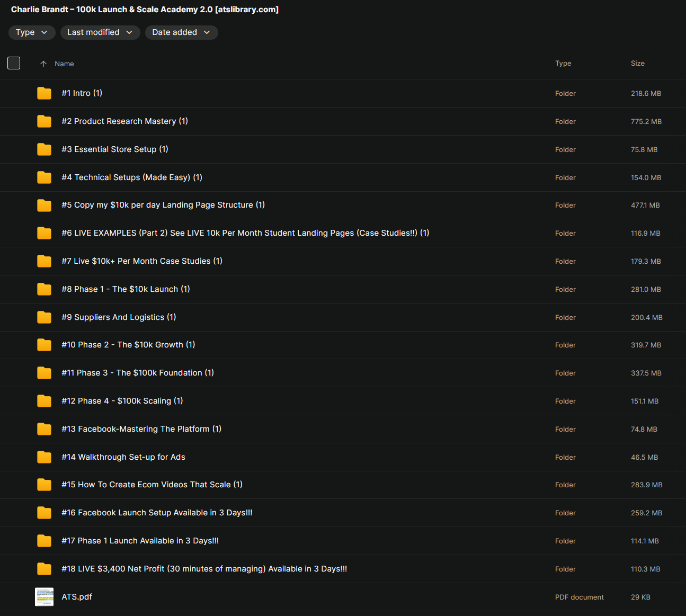This screenshot has width=686, height=616.
Task: Click folder icon beside #14 Walkthrough Set-up for Ads
Action: coord(44,457)
